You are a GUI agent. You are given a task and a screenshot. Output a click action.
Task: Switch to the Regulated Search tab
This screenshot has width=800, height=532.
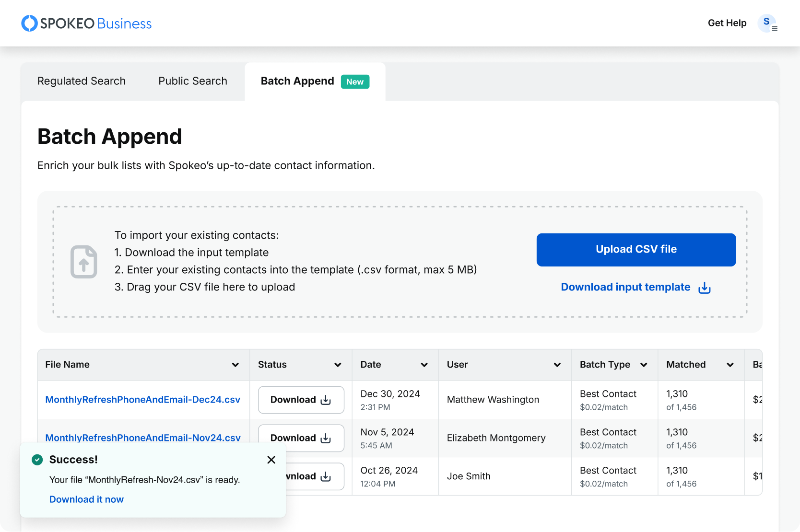click(x=82, y=81)
